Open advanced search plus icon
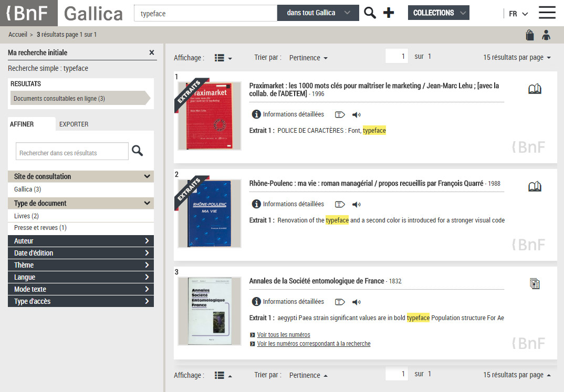Viewport: 564px width, 392px height. pyautogui.click(x=389, y=13)
